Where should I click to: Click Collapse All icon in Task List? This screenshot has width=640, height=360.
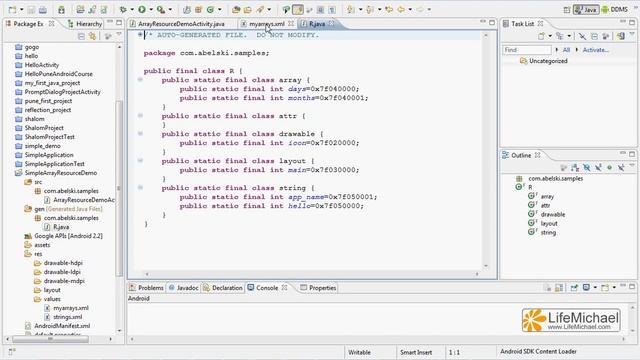pos(594,36)
